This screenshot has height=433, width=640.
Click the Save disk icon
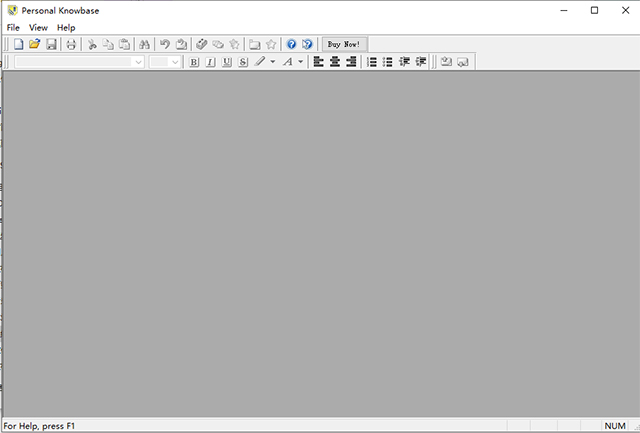(x=51, y=45)
